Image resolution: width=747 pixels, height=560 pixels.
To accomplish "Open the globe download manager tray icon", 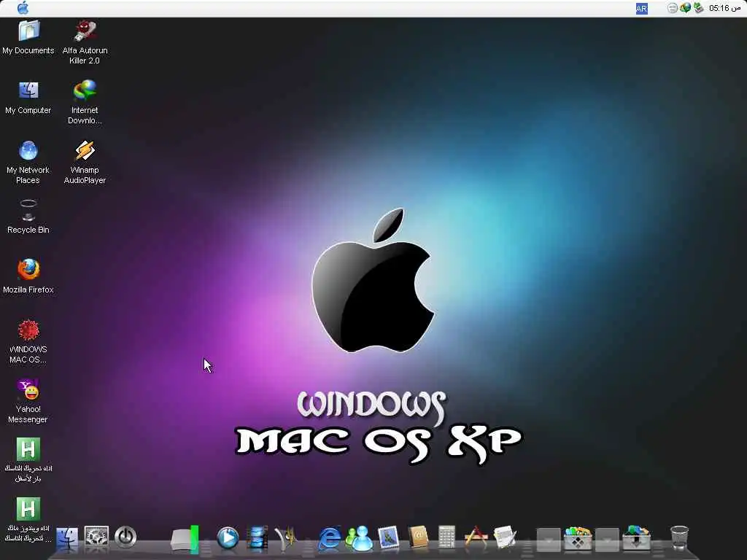I will 685,8.
